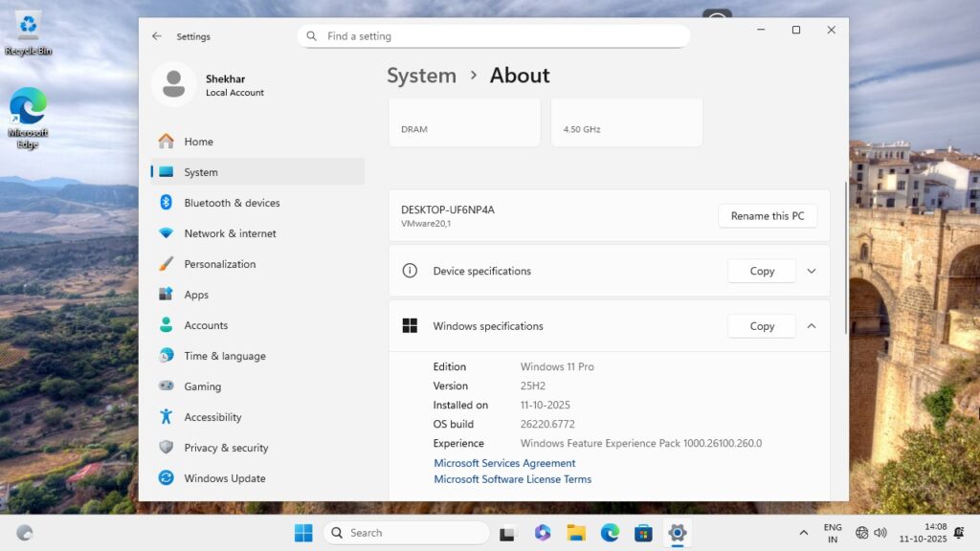
Task: Click the back arrow in Settings
Action: [157, 36]
